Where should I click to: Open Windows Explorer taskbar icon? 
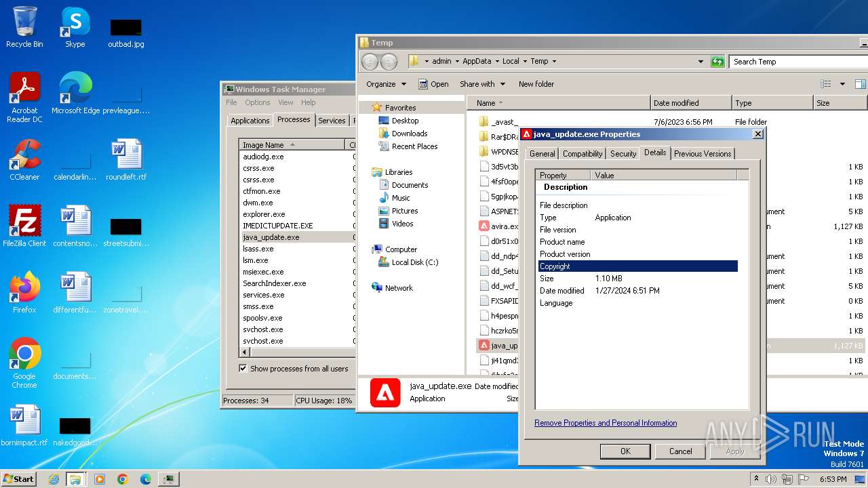click(x=75, y=479)
